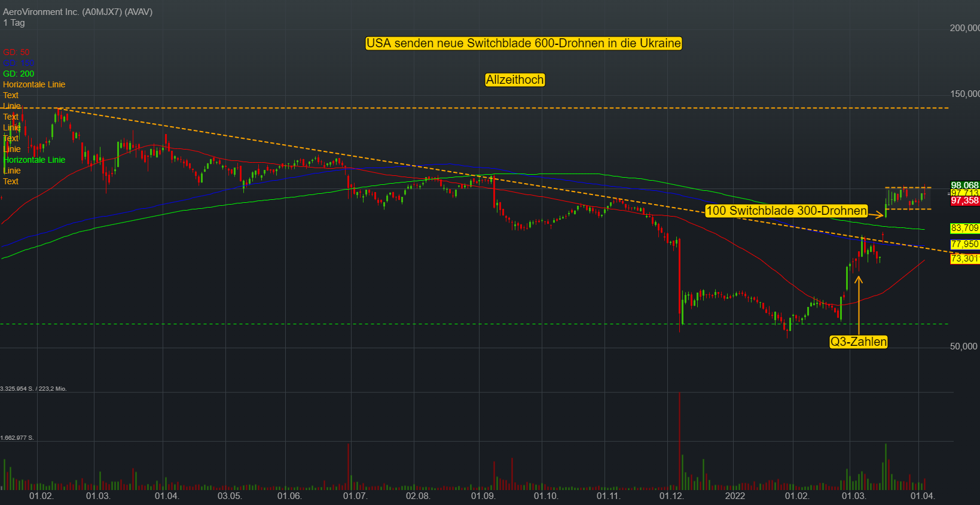Click the 01.07. date axis label
Image resolution: width=980 pixels, height=505 pixels.
click(x=355, y=496)
